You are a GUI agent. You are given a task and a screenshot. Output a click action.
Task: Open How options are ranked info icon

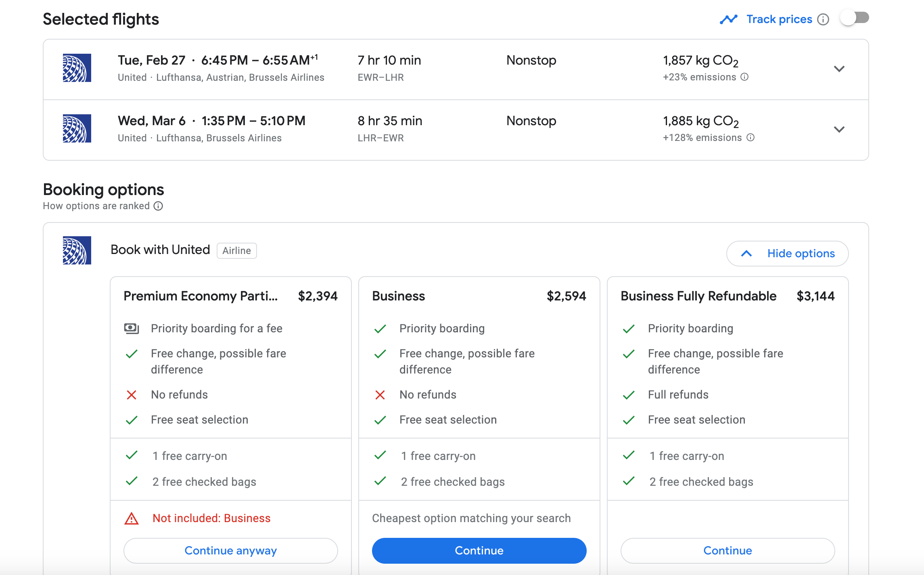[x=159, y=206]
